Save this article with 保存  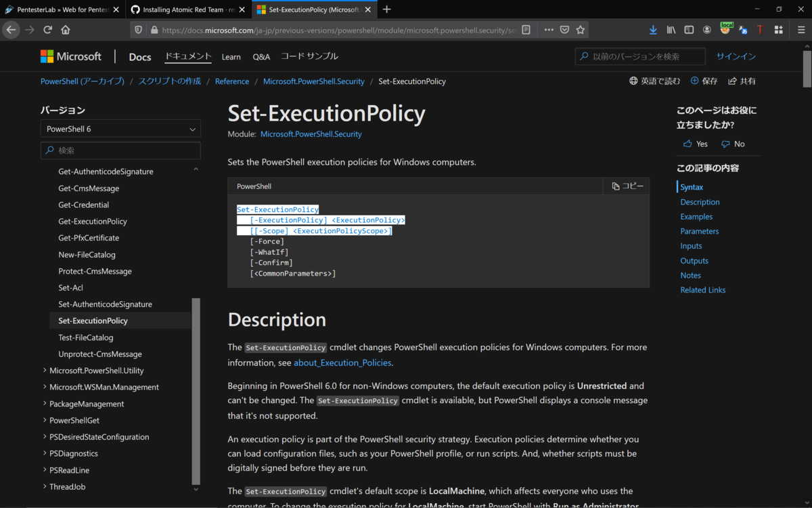tap(704, 81)
